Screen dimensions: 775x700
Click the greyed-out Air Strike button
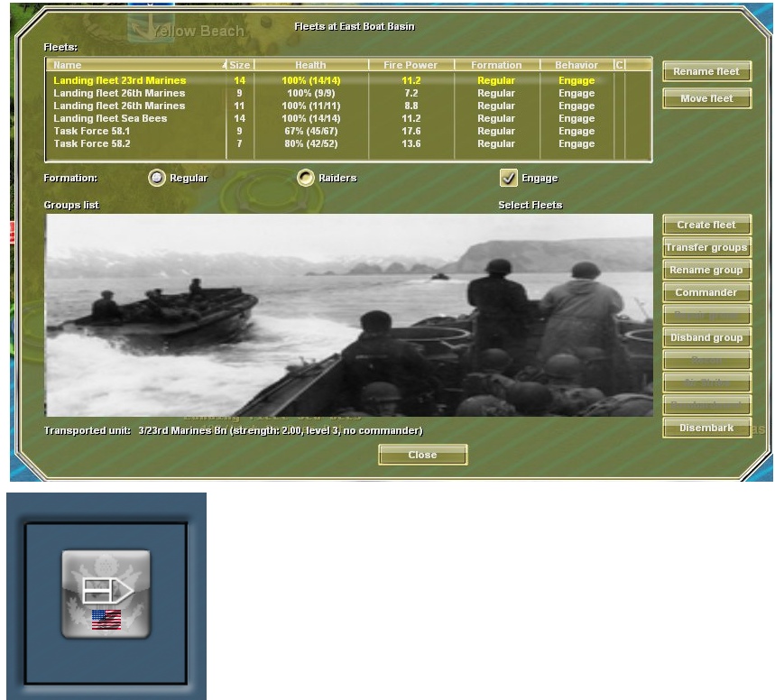point(706,383)
